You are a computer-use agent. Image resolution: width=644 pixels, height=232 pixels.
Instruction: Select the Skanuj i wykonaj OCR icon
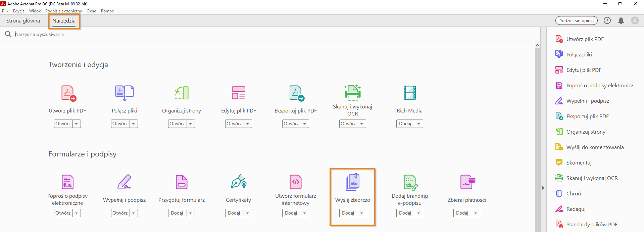tap(353, 92)
